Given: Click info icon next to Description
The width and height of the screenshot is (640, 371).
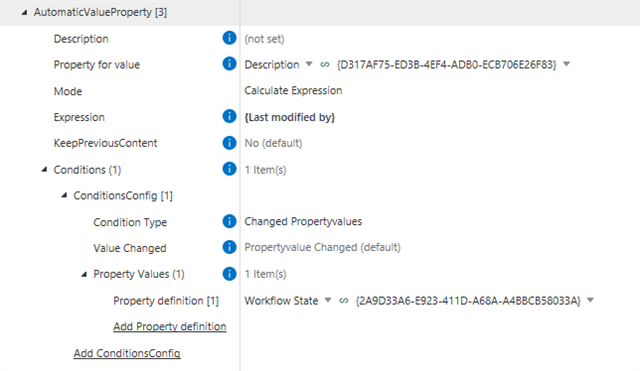Looking at the screenshot, I should tap(229, 38).
